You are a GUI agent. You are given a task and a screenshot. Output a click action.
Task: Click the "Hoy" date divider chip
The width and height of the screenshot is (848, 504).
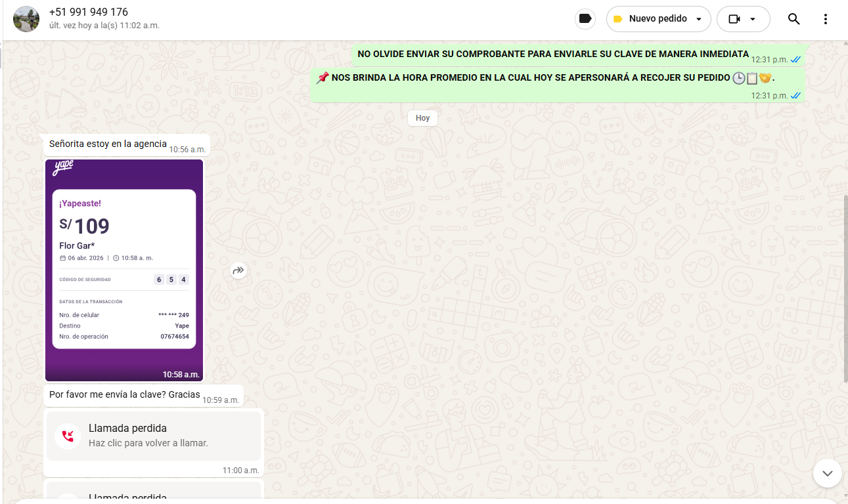[422, 118]
